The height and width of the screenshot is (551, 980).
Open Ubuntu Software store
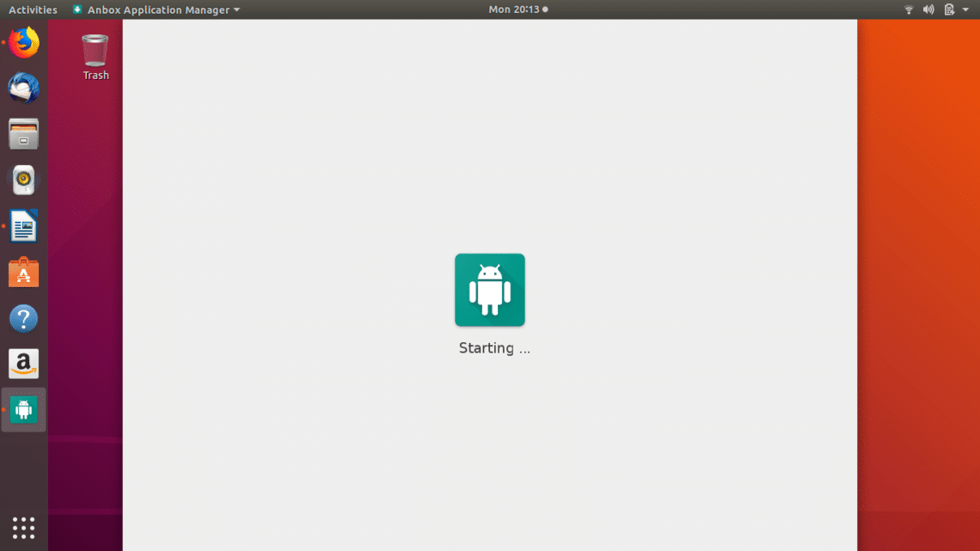pos(24,273)
